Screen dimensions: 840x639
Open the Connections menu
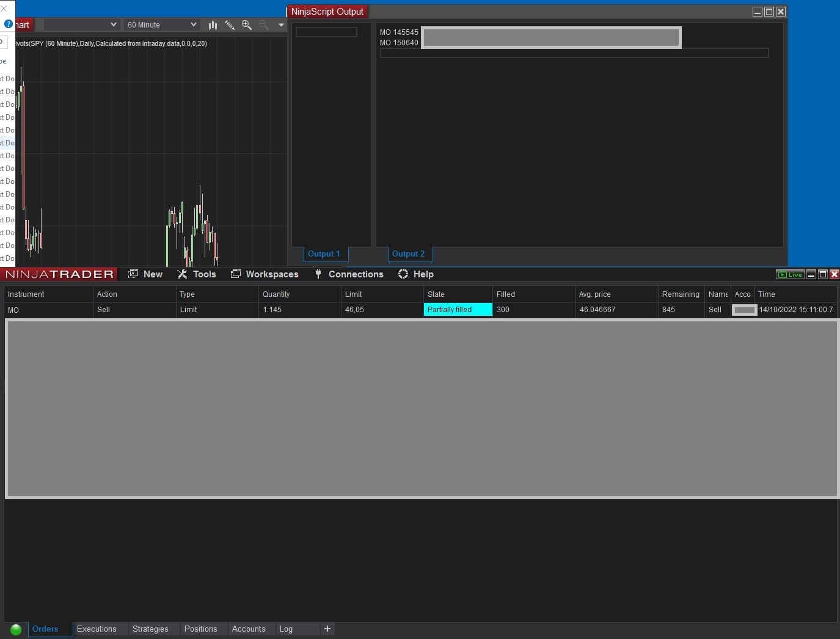(x=349, y=274)
